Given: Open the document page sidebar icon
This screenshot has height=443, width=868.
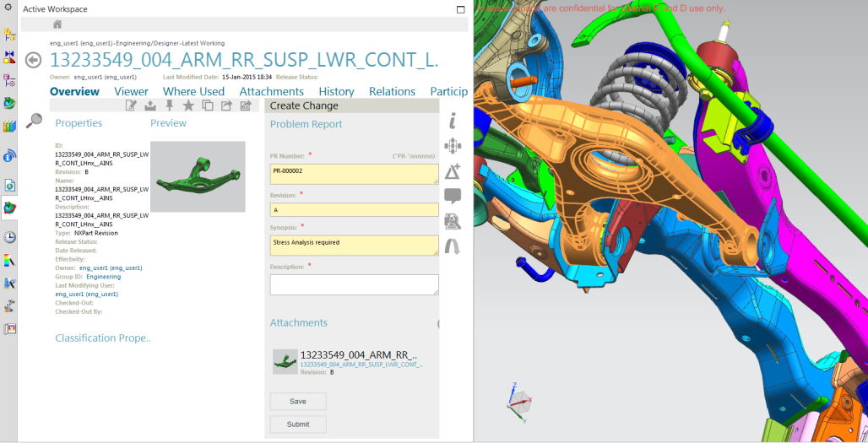Looking at the screenshot, I should click(9, 186).
